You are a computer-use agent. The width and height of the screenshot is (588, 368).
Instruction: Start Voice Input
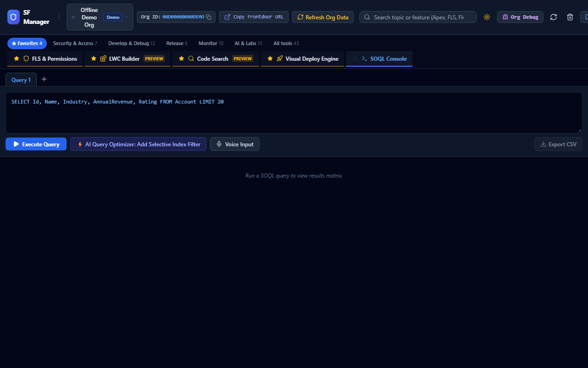[235, 144]
